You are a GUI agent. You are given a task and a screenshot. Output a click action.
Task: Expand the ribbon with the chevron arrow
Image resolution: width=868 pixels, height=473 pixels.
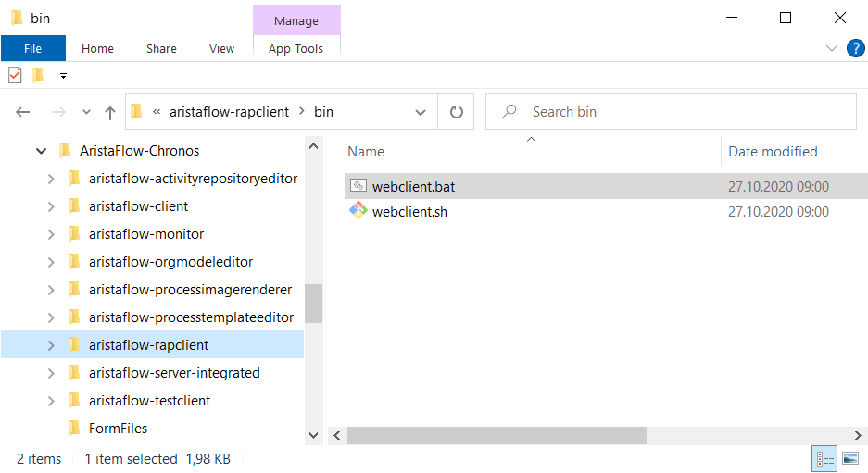(x=832, y=48)
